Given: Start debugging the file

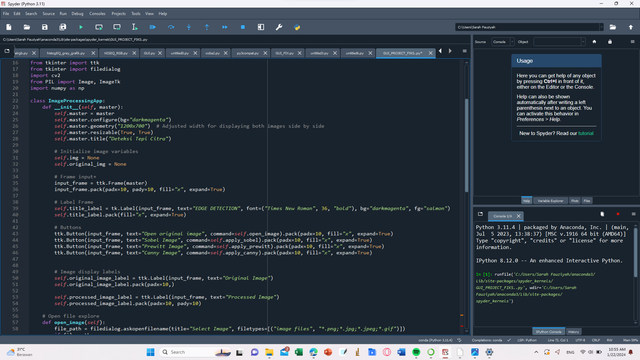Looking at the screenshot, I should [x=153, y=27].
